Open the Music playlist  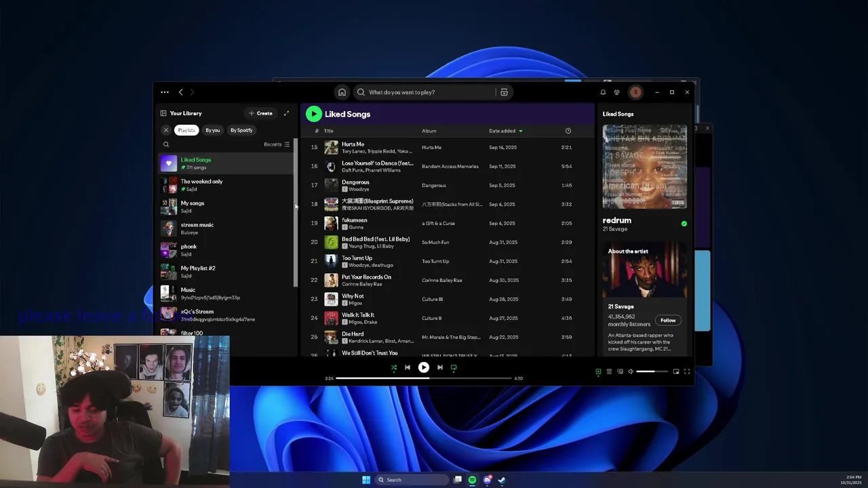click(x=226, y=293)
